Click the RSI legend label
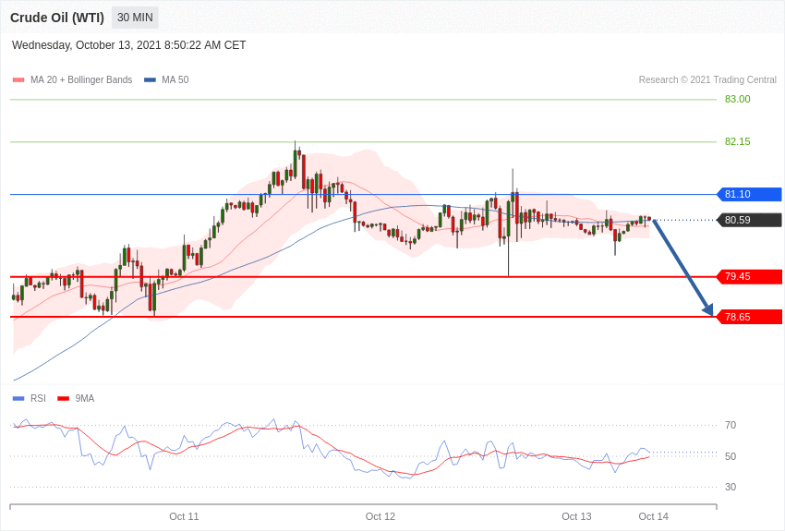 [38, 398]
